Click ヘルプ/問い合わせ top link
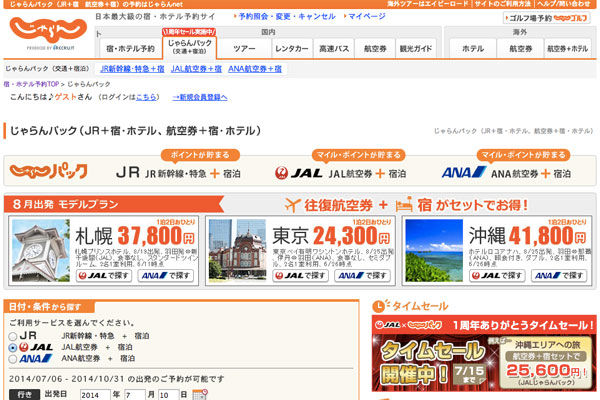 point(563,4)
